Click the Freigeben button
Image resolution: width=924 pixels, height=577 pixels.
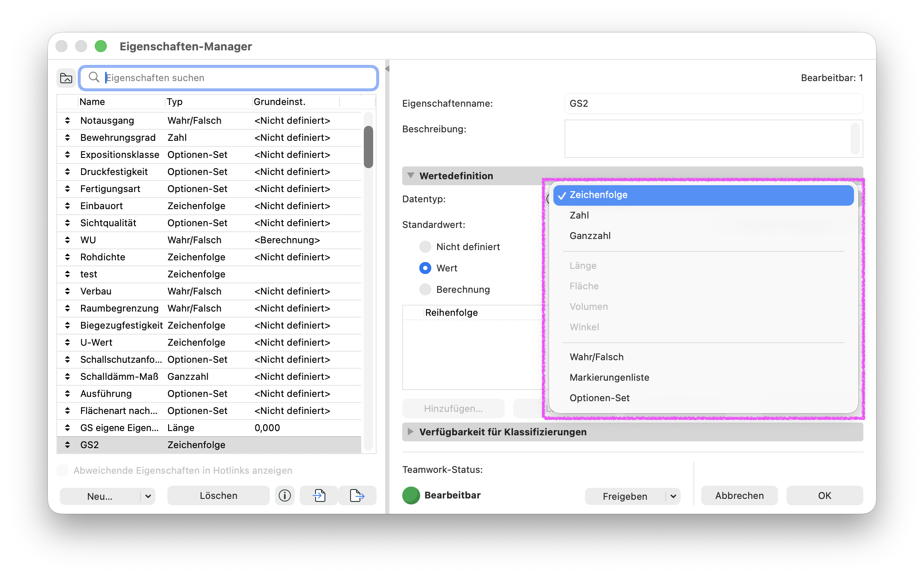tap(625, 496)
